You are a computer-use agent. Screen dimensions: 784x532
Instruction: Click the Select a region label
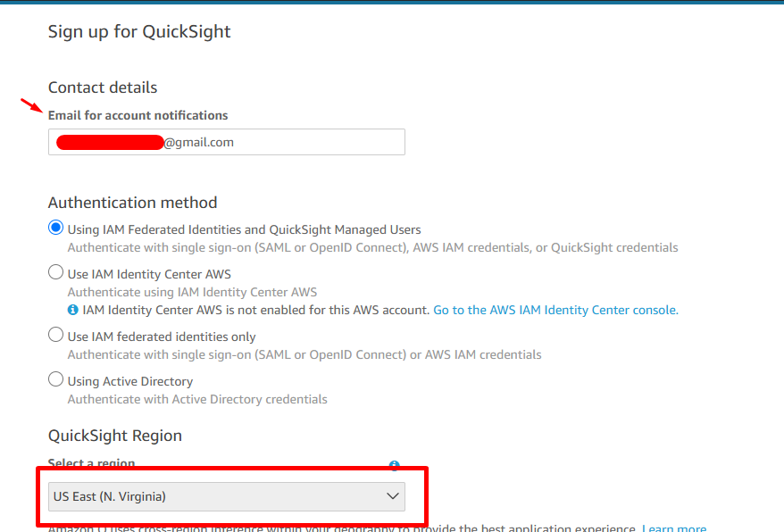point(91,463)
